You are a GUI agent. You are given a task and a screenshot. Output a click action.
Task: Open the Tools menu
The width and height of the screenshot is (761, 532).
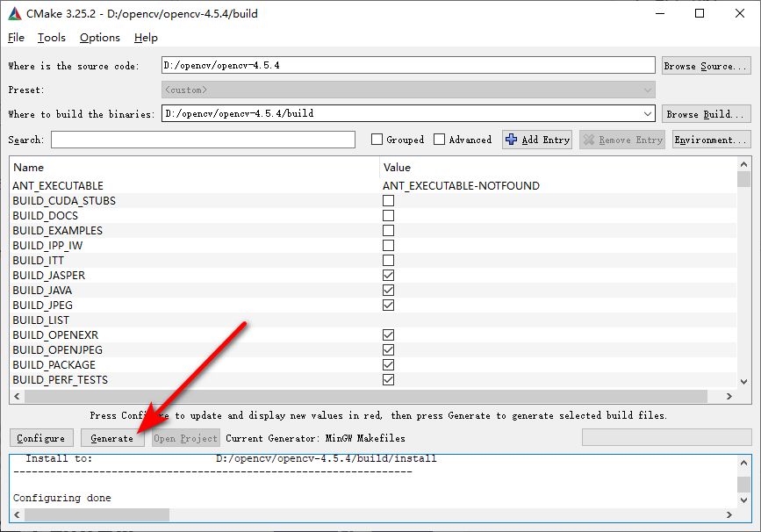click(52, 38)
